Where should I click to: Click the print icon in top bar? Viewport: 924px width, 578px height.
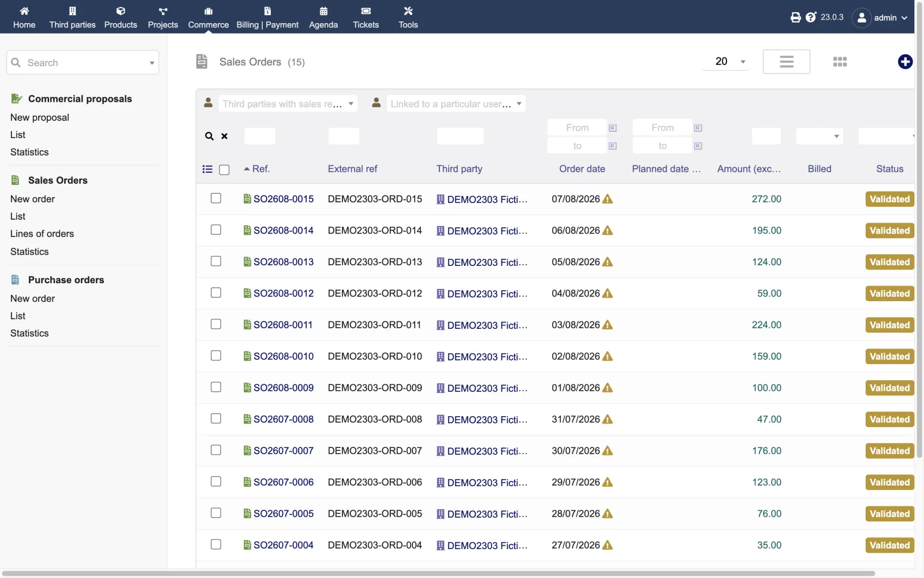[796, 17]
